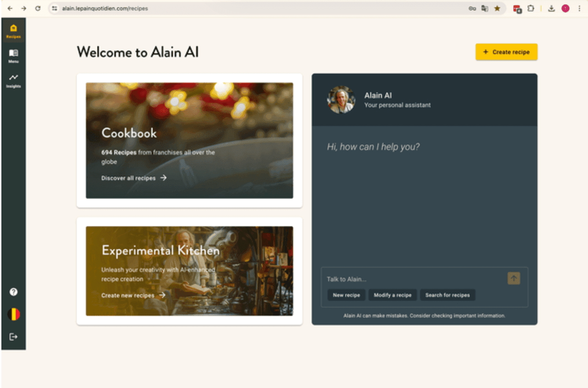
Task: Click the Create recipe button
Action: click(x=506, y=52)
